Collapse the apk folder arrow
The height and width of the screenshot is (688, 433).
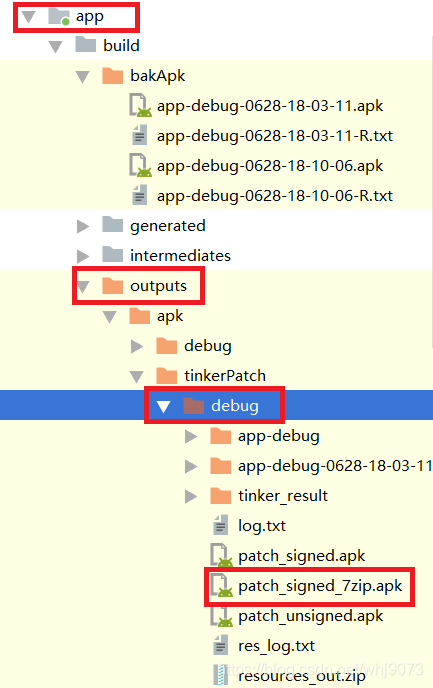pos(110,317)
